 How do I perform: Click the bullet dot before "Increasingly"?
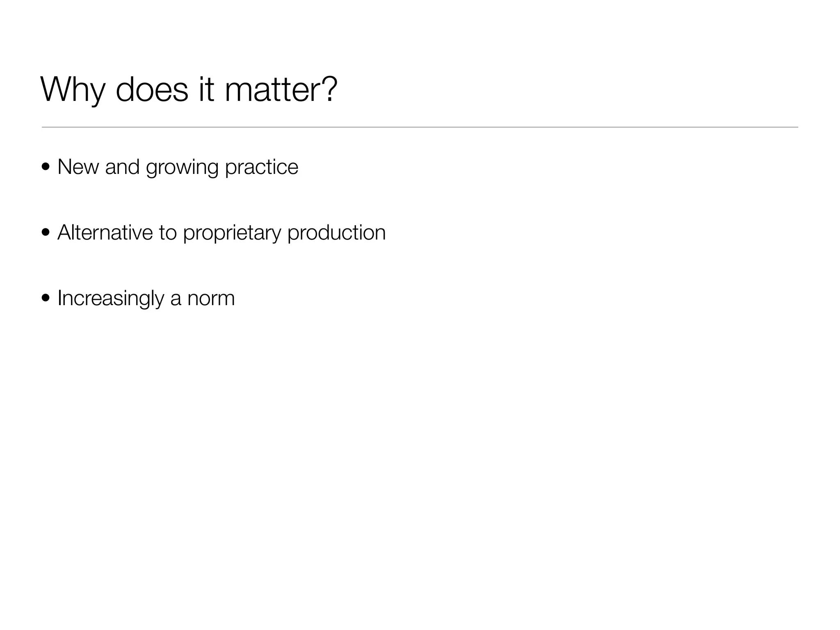(46, 298)
